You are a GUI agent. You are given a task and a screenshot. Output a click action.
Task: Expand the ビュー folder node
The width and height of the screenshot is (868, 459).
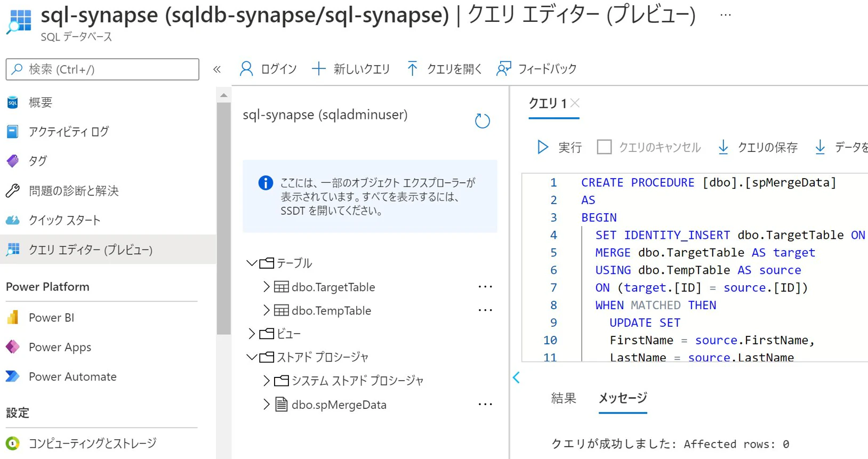click(x=252, y=334)
